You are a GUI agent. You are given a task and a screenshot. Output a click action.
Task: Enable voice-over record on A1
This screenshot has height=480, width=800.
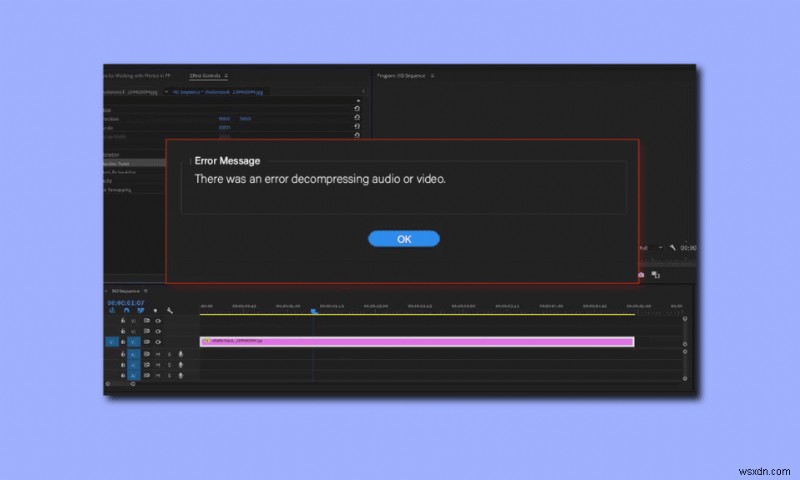coord(181,354)
